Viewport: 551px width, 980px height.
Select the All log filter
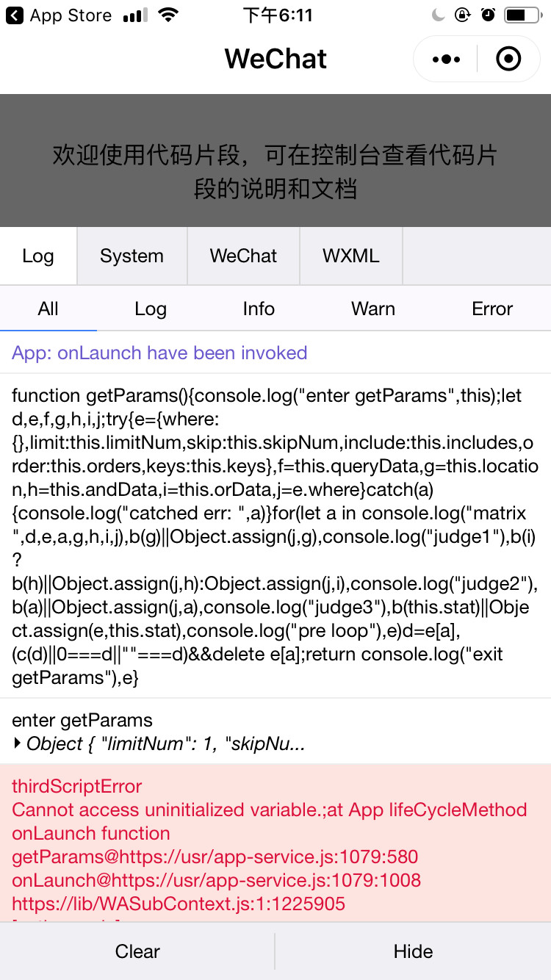48,309
